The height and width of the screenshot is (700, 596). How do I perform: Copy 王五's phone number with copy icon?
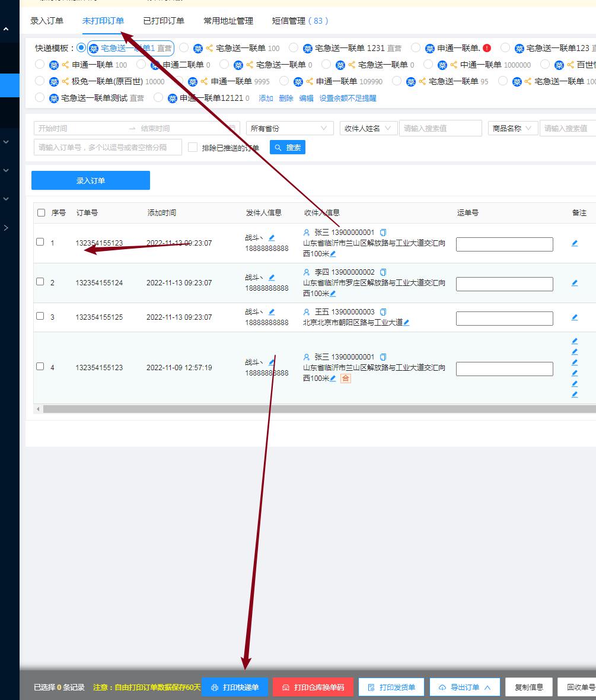[383, 311]
